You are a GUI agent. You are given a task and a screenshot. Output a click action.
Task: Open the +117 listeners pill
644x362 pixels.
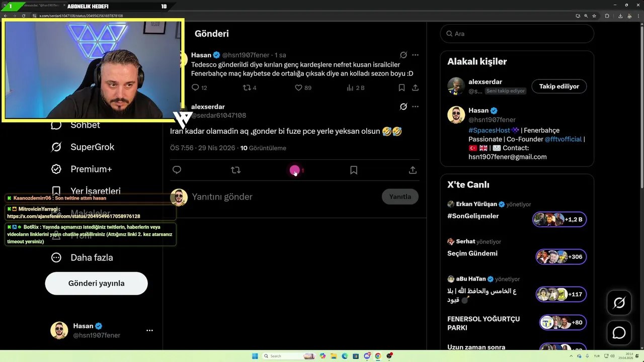[x=561, y=294]
